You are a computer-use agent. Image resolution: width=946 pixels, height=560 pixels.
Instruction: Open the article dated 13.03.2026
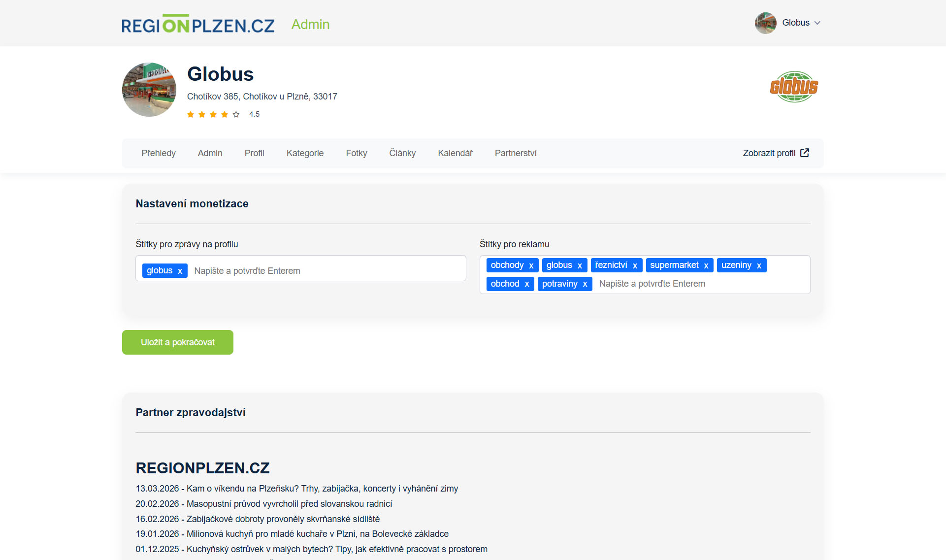tap(297, 489)
